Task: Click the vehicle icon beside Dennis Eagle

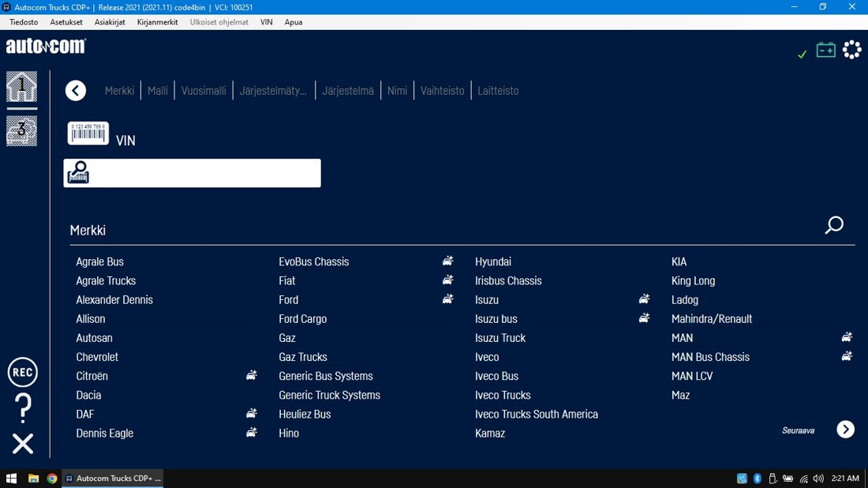Action: tap(251, 433)
